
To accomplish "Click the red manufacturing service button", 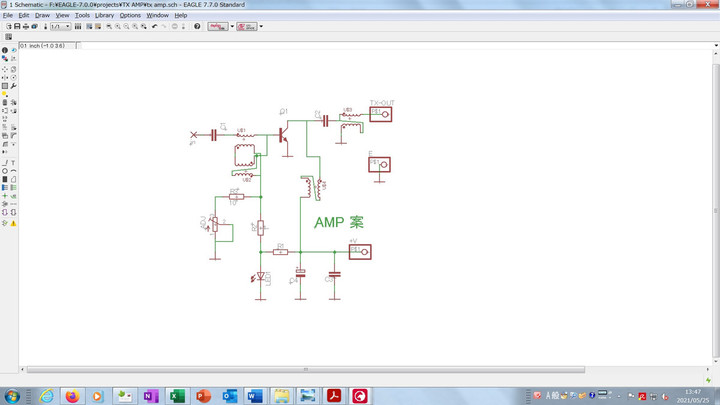I will click(217, 26).
